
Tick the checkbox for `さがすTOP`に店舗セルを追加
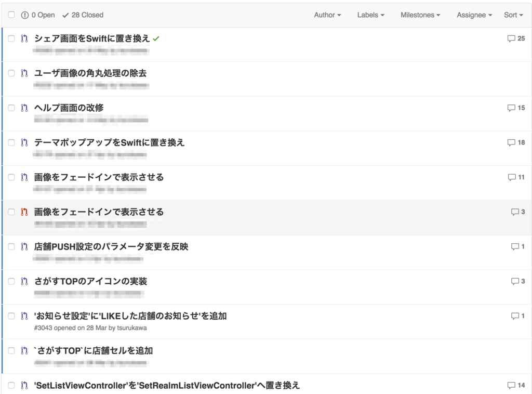[x=11, y=350]
